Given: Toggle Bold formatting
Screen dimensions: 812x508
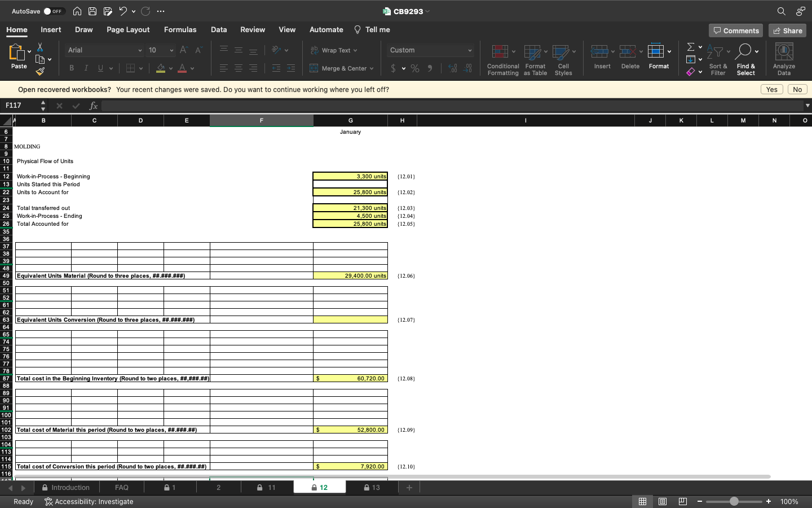Looking at the screenshot, I should (72, 68).
